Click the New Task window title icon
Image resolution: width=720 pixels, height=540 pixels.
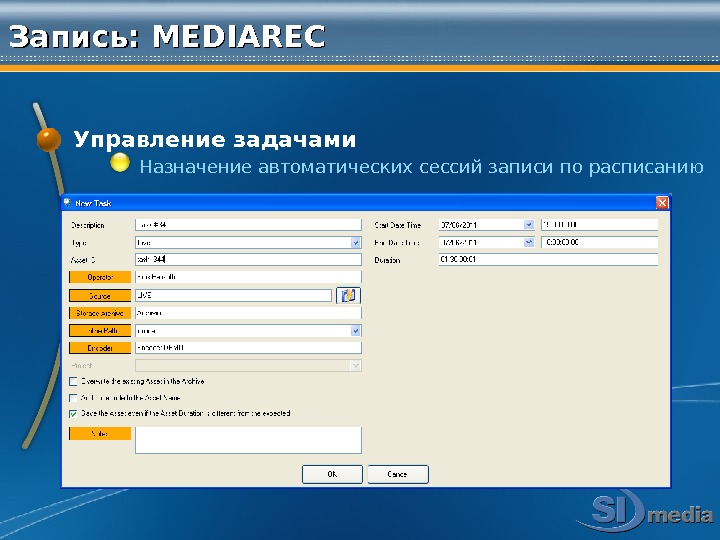tap(68, 202)
